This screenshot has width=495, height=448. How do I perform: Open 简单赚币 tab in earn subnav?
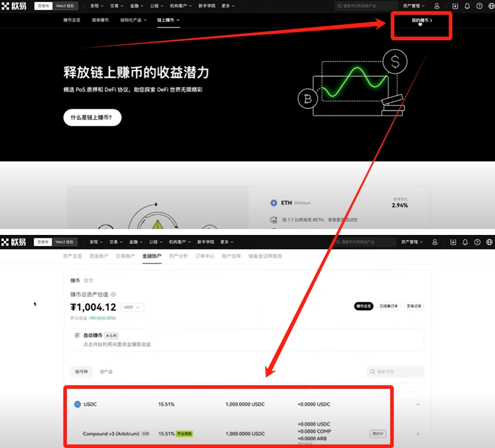(100, 20)
